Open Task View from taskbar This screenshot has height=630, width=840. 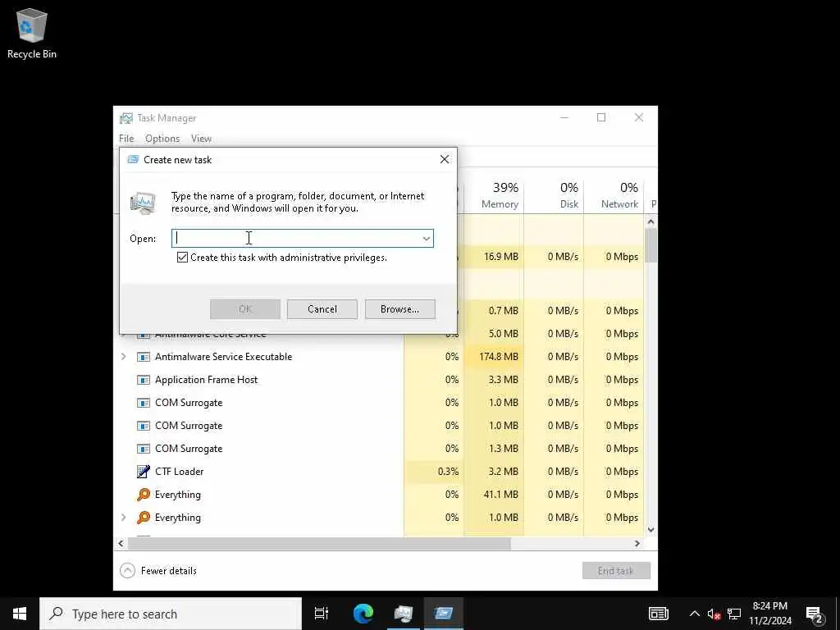click(x=321, y=614)
